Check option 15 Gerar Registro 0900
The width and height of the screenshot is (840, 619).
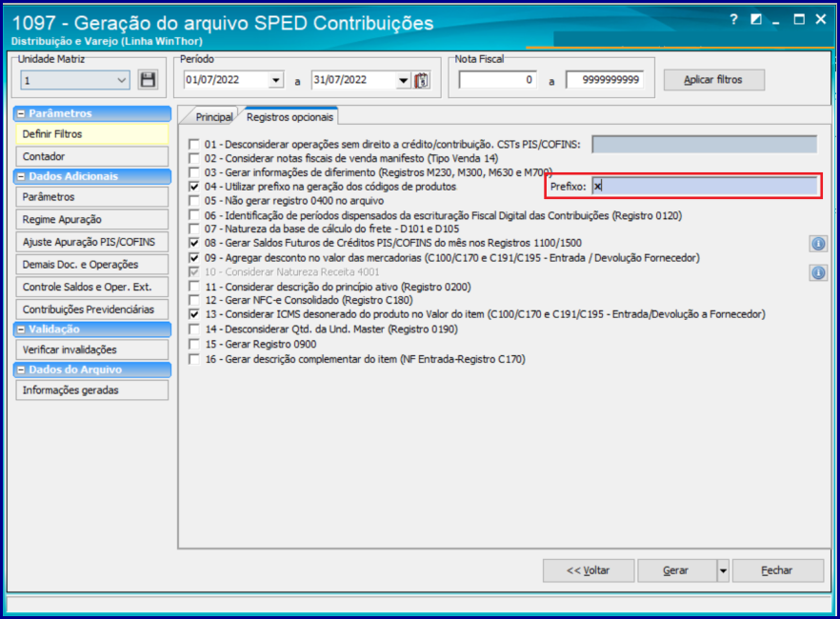194,344
